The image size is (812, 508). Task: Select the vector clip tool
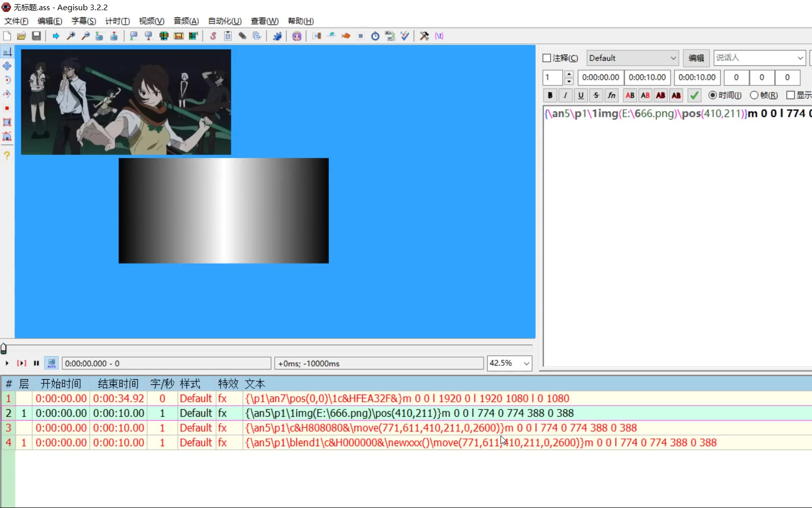pos(7,136)
